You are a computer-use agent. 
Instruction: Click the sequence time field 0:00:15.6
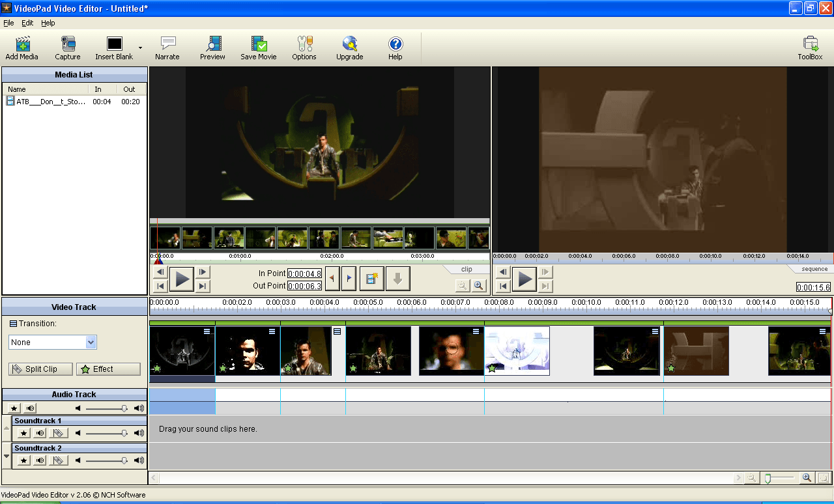tap(813, 287)
